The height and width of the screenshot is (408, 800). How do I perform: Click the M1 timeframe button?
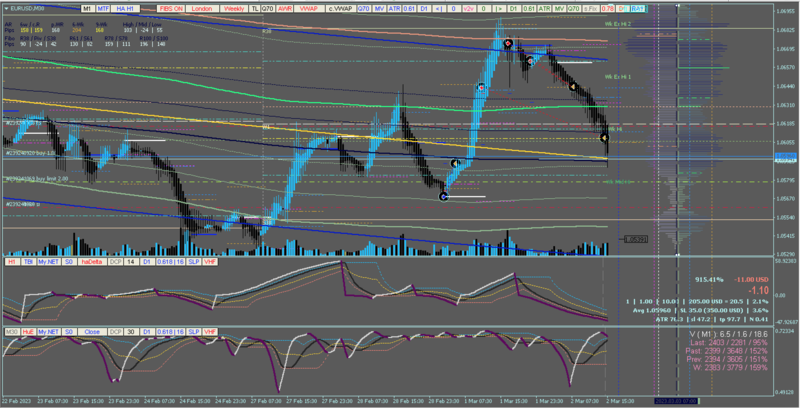tap(87, 9)
